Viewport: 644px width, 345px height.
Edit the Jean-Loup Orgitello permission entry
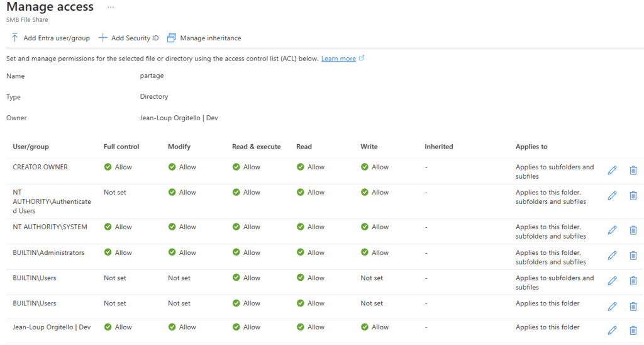coord(612,330)
